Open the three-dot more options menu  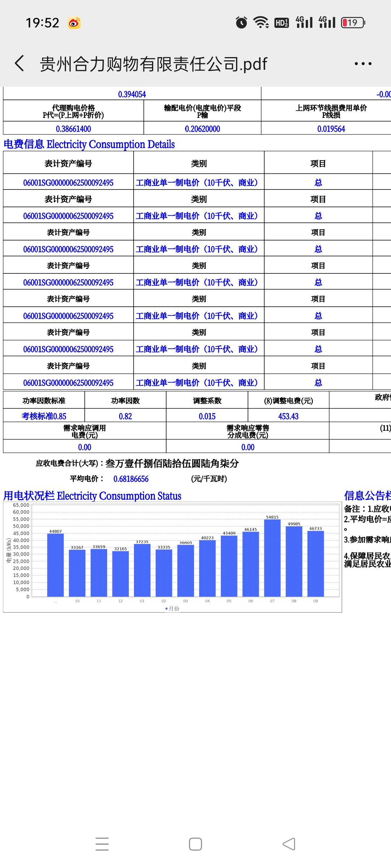click(363, 64)
